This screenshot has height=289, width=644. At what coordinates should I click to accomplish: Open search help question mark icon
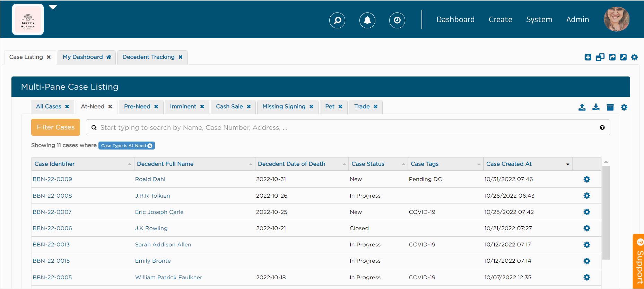[602, 128]
